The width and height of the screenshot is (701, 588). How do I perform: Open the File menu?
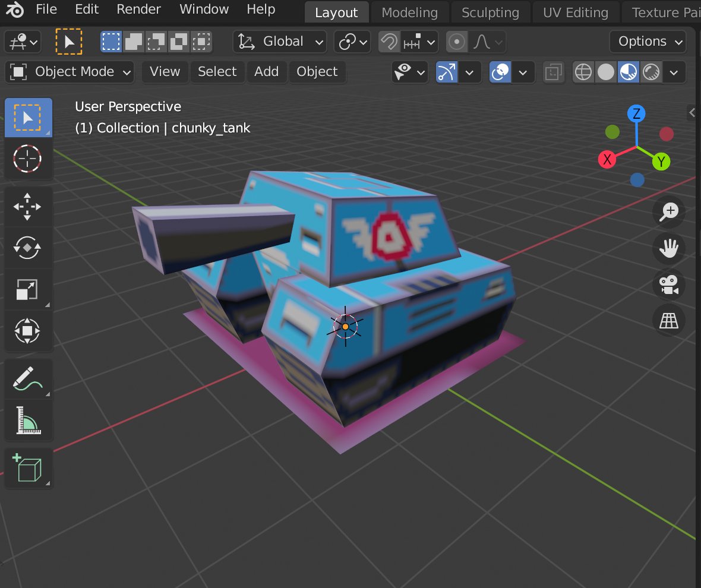[46, 10]
